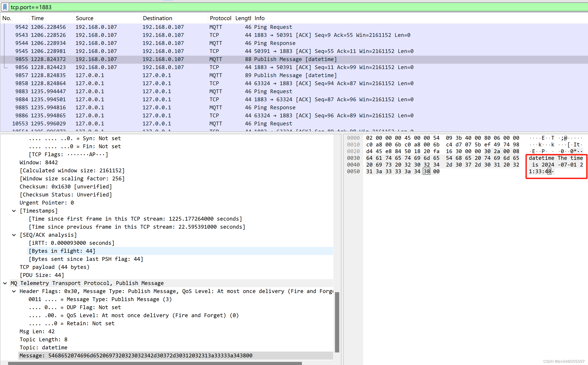This screenshot has width=588, height=365.
Task: Sort packets by Time column
Action: [x=37, y=18]
